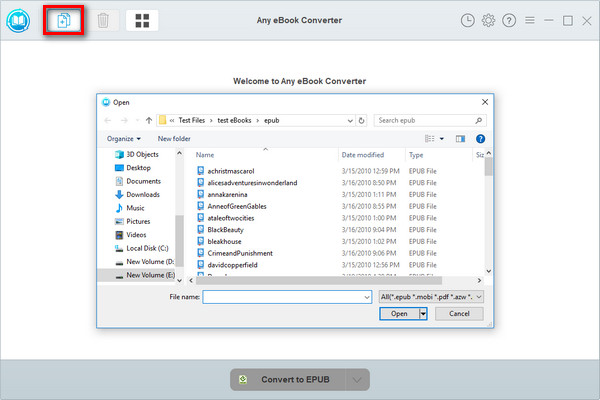
Task: Select Desktop in navigation pane
Action: tap(133, 168)
